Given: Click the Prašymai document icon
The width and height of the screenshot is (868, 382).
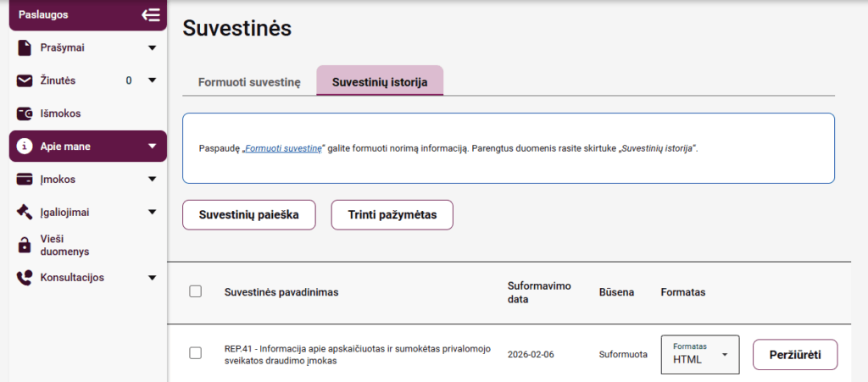Looking at the screenshot, I should tap(25, 47).
